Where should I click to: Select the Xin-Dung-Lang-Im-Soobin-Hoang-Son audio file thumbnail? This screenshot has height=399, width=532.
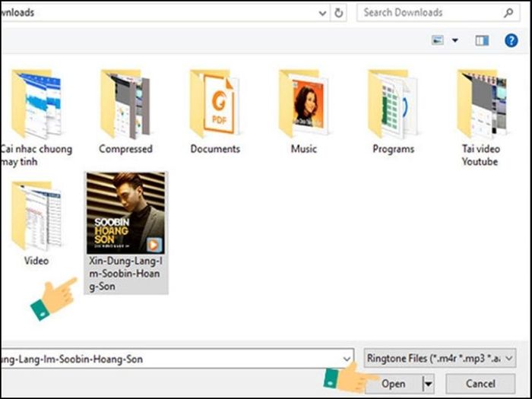125,213
